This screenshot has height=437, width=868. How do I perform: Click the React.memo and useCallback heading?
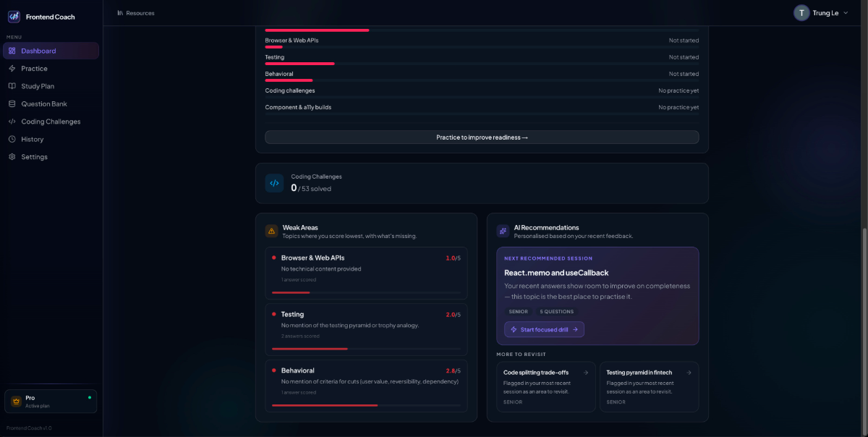click(556, 273)
